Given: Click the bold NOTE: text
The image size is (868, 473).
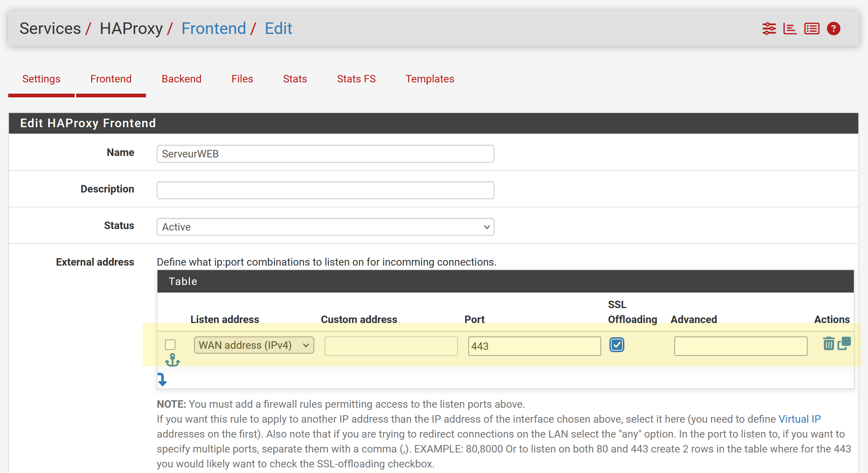Looking at the screenshot, I should pos(171,404).
